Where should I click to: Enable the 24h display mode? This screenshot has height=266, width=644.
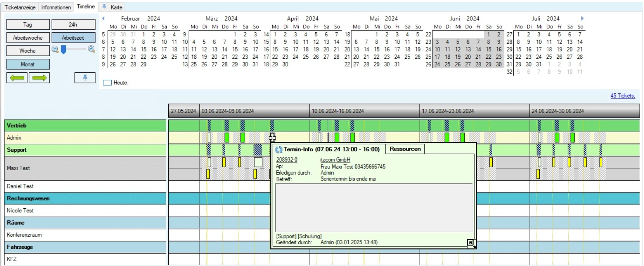(x=73, y=25)
